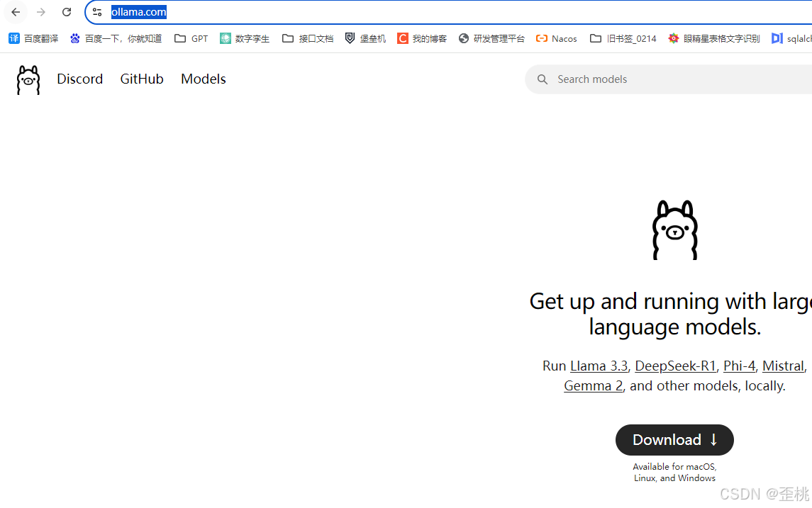Open the Discord link in the header
Viewport: 812px width, 508px height.
point(79,79)
